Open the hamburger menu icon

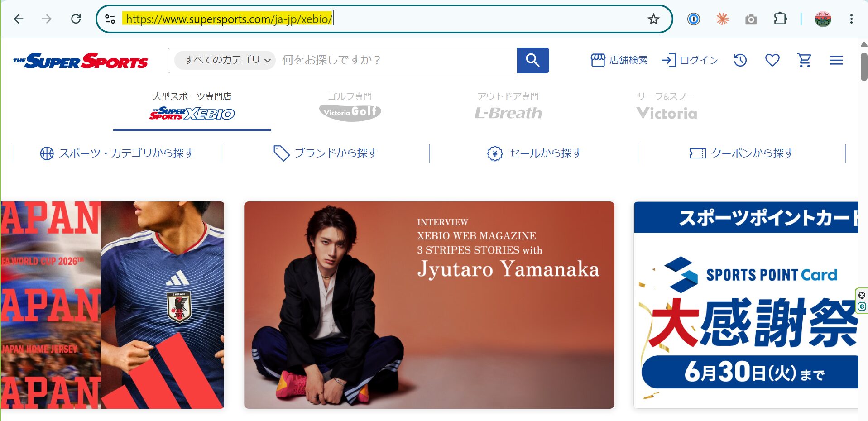(836, 60)
